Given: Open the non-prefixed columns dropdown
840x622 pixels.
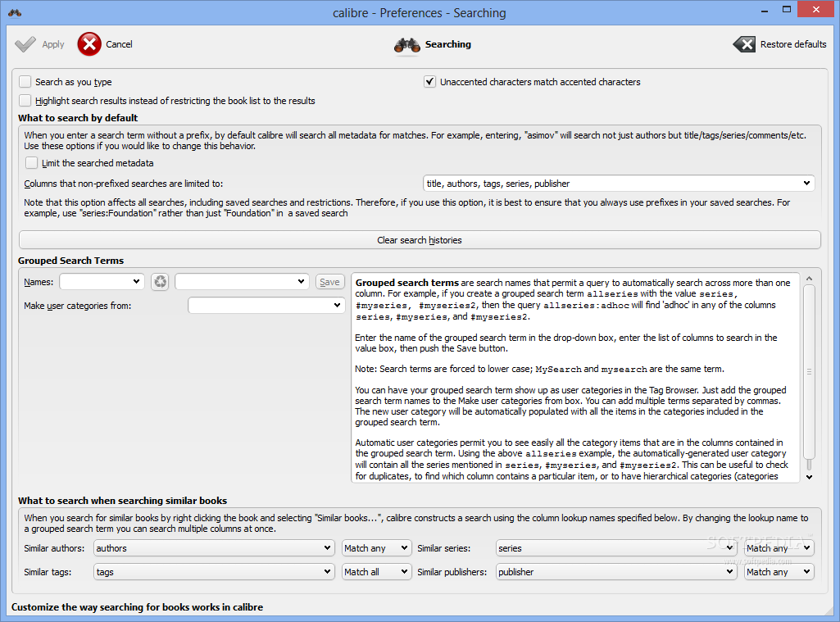Looking at the screenshot, I should click(619, 184).
